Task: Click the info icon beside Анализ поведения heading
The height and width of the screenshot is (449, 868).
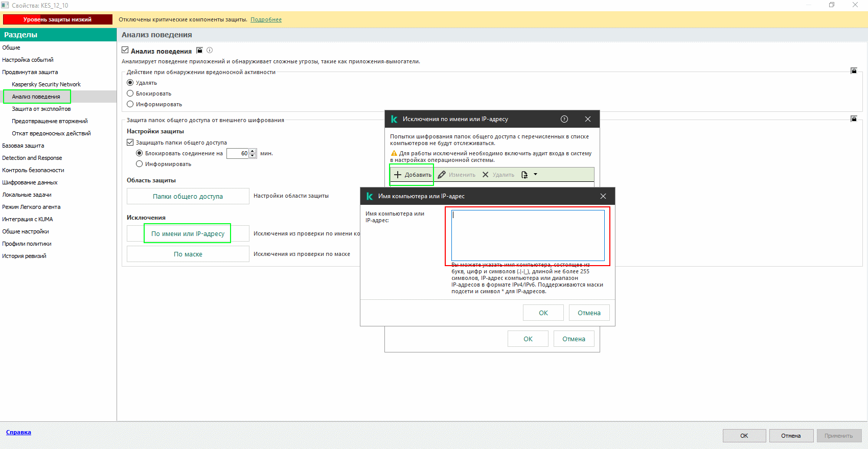Action: pyautogui.click(x=210, y=51)
